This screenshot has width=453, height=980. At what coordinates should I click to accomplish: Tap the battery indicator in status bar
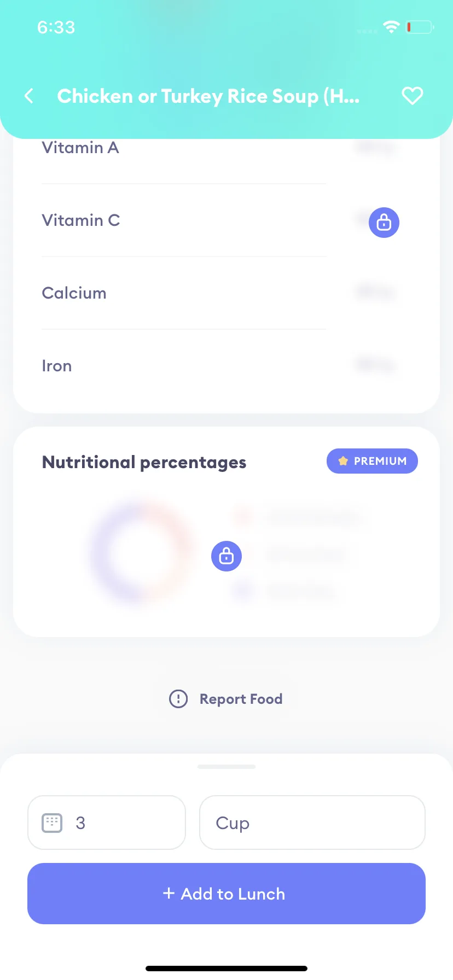(420, 27)
